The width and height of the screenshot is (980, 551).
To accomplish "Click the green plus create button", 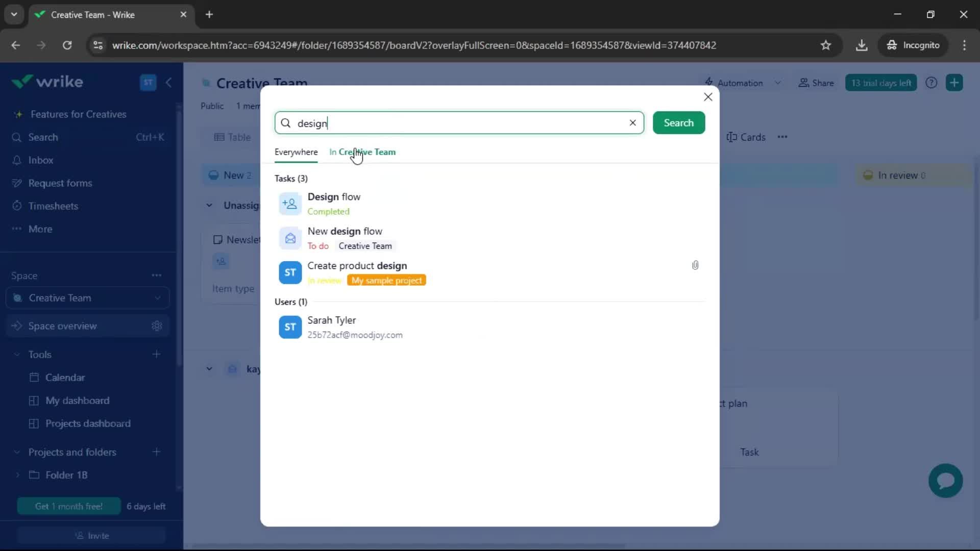I will [954, 83].
